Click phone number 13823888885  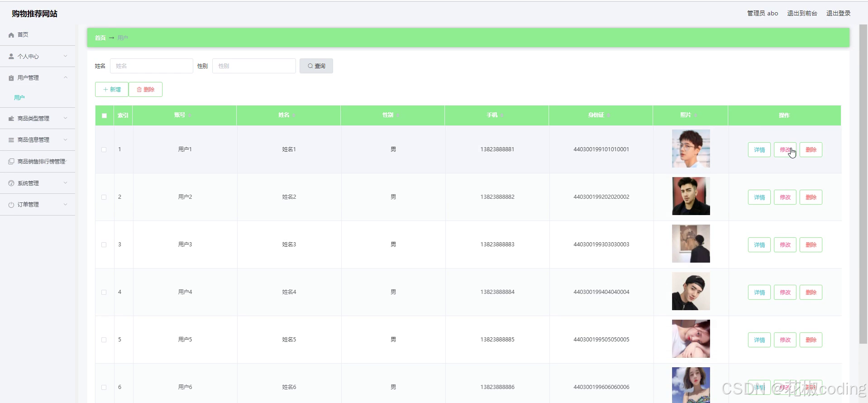[x=497, y=340]
